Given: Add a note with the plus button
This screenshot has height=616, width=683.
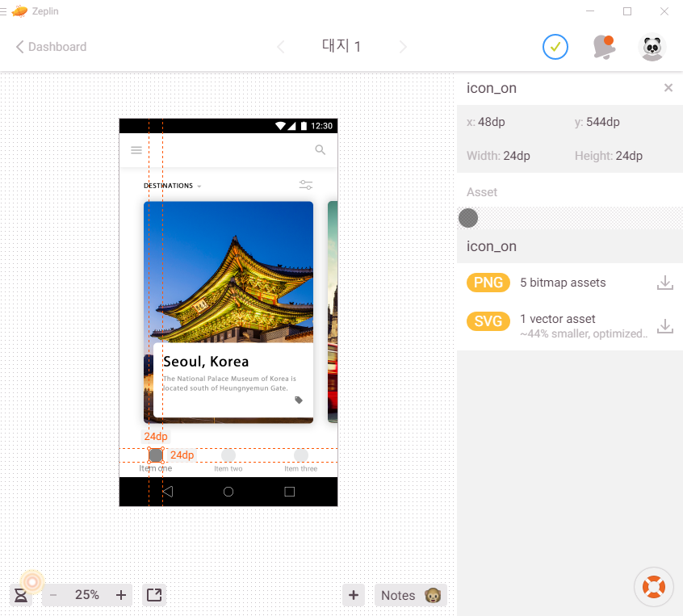Looking at the screenshot, I should 354,595.
